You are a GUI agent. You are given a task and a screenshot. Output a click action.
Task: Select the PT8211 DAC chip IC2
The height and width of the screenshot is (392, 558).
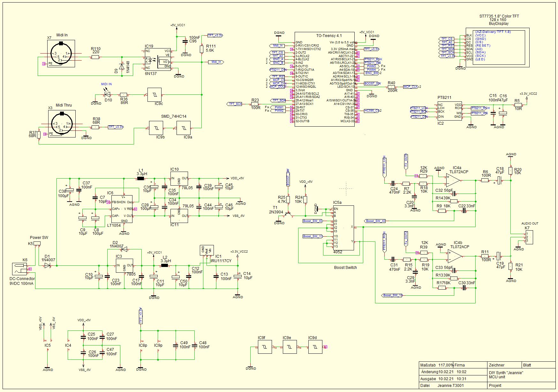click(x=449, y=111)
